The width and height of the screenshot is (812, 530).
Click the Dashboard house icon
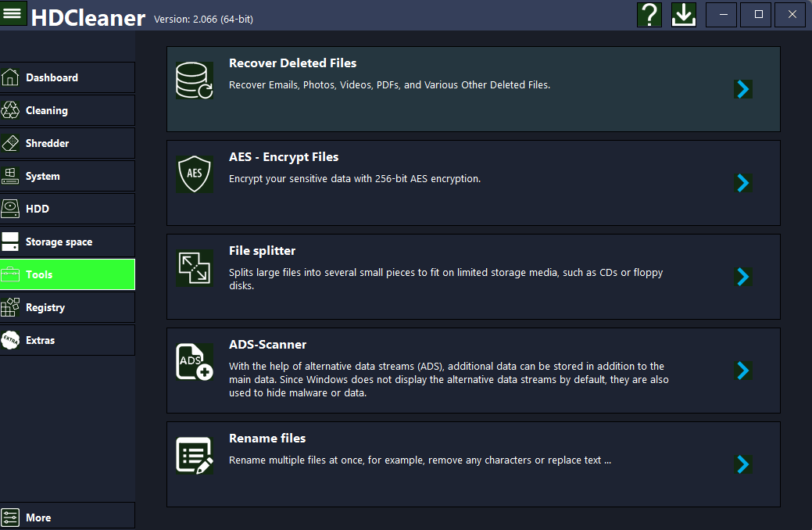10,77
